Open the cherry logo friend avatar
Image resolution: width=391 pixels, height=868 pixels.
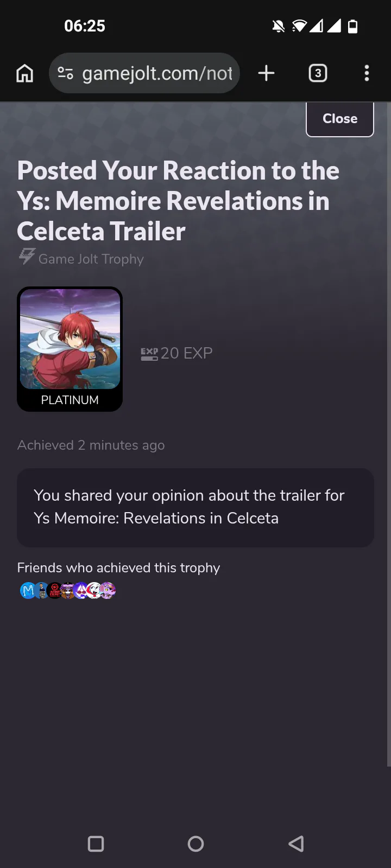coord(81,590)
